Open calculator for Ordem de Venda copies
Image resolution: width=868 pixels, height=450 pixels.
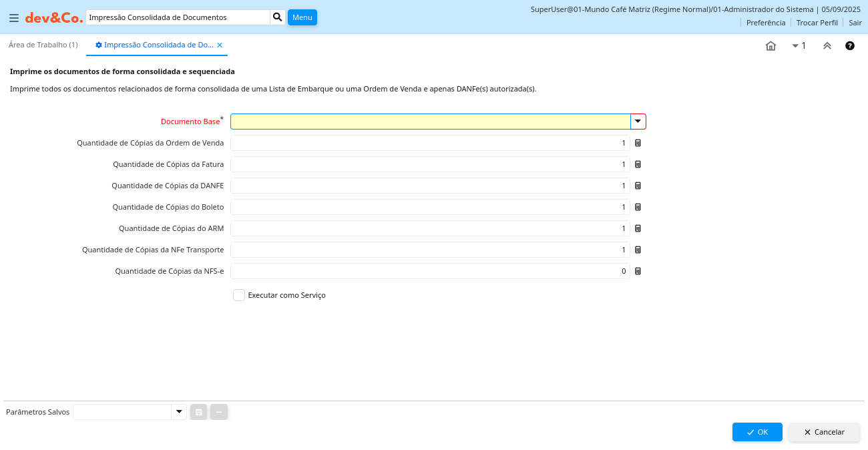point(638,143)
